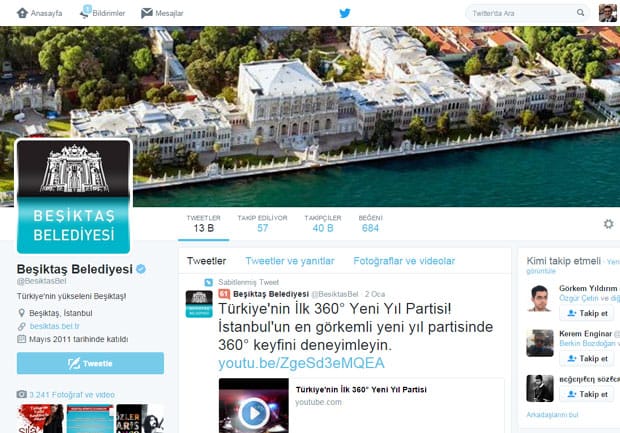Viewport: 620px width, 433px height.
Task: Open youtu.be/ZgeSd3eMQEA link
Action: [301, 363]
